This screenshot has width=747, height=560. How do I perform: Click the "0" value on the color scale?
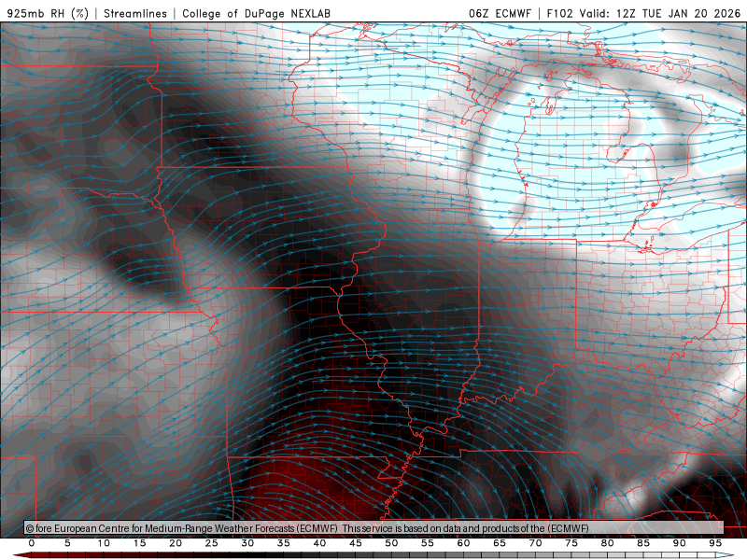point(32,543)
